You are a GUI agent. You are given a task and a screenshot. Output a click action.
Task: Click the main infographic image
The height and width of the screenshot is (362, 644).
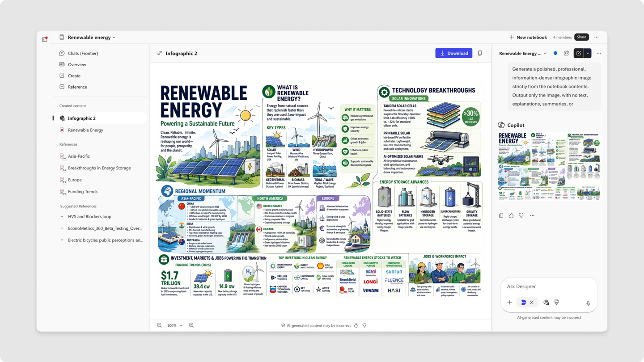(x=320, y=190)
